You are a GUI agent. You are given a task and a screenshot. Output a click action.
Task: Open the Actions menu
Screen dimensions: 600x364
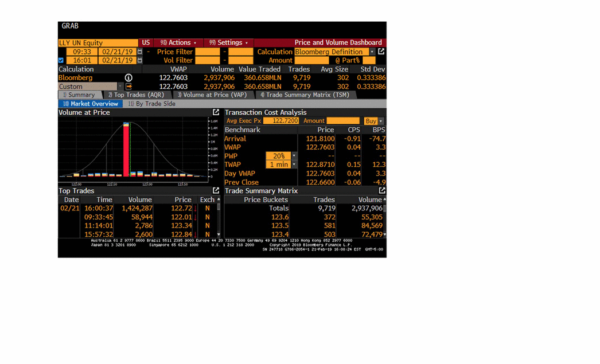point(178,43)
